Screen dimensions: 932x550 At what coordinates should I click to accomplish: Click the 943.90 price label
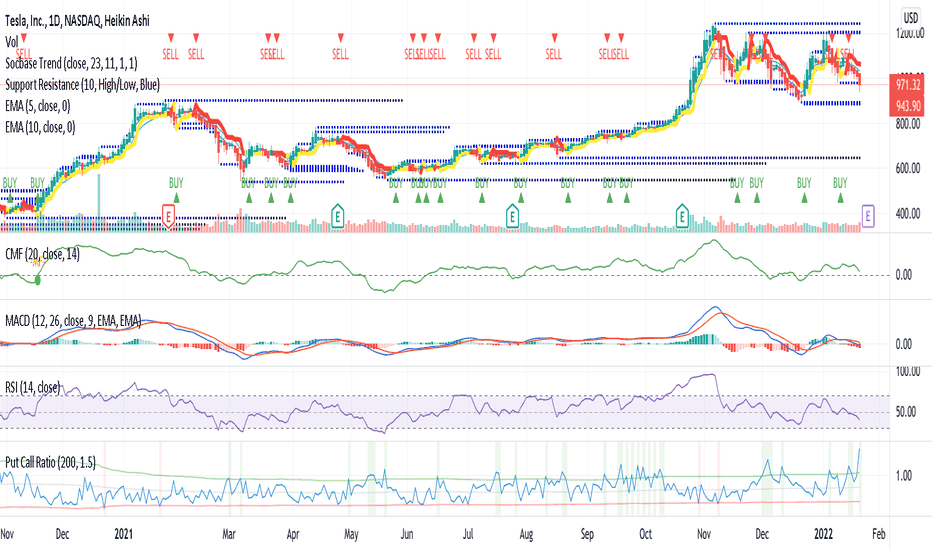pyautogui.click(x=908, y=106)
